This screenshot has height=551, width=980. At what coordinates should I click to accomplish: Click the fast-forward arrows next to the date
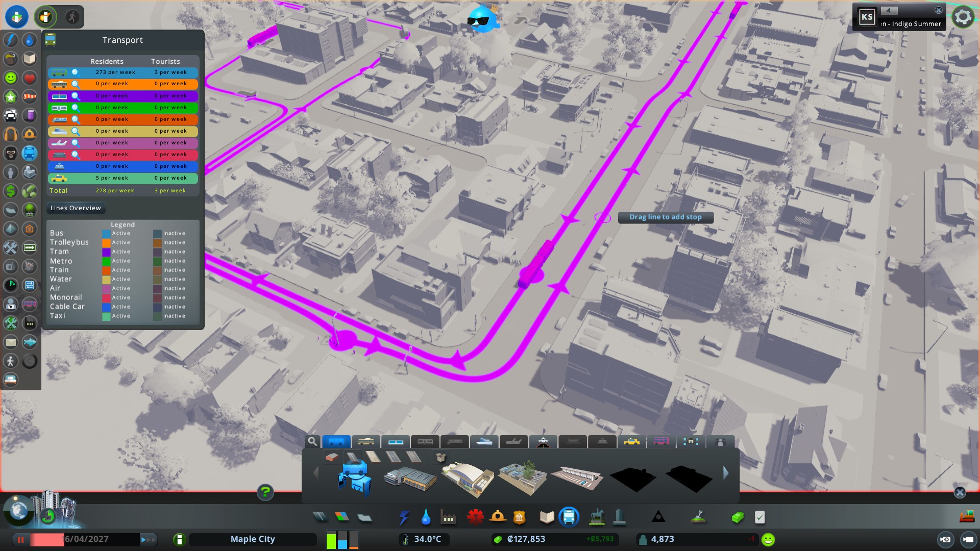[149, 539]
